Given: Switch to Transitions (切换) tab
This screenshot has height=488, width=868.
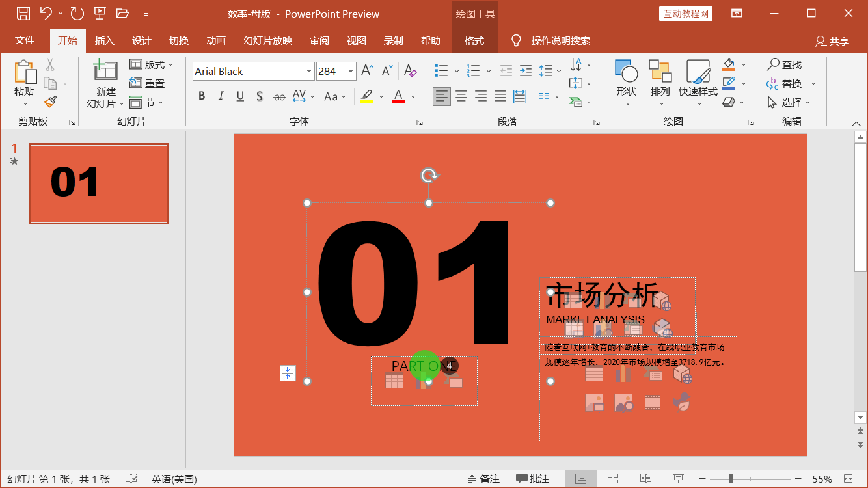Looking at the screenshot, I should (x=179, y=40).
